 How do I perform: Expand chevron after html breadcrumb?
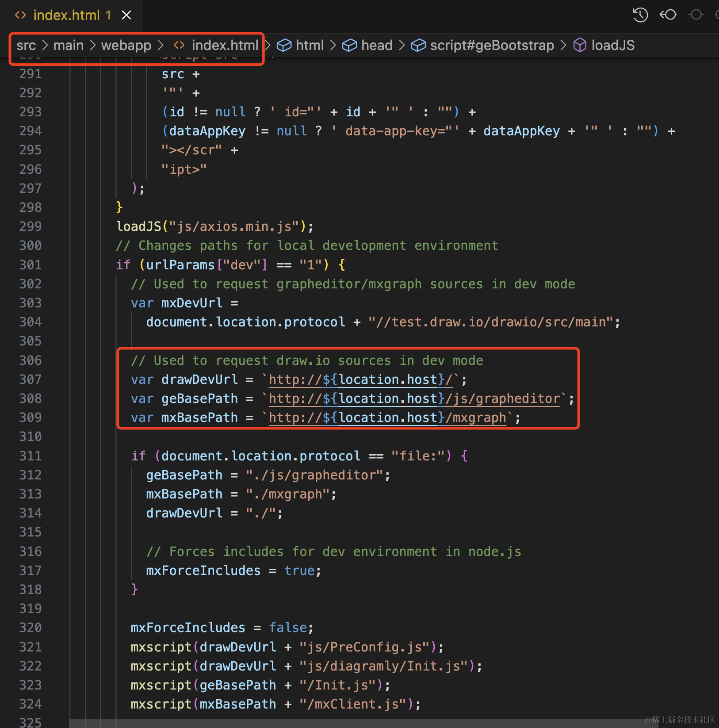[x=333, y=46]
